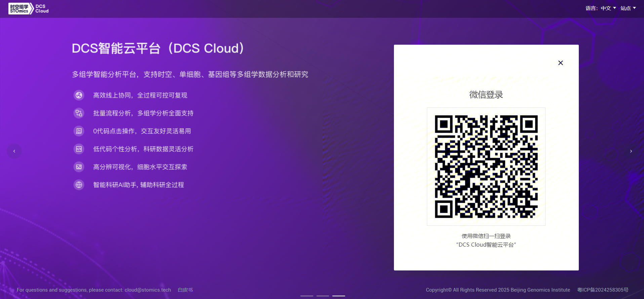644x299 pixels.
Task: Open the 粤ICP备2024258305号 registration link
Action: coord(603,290)
